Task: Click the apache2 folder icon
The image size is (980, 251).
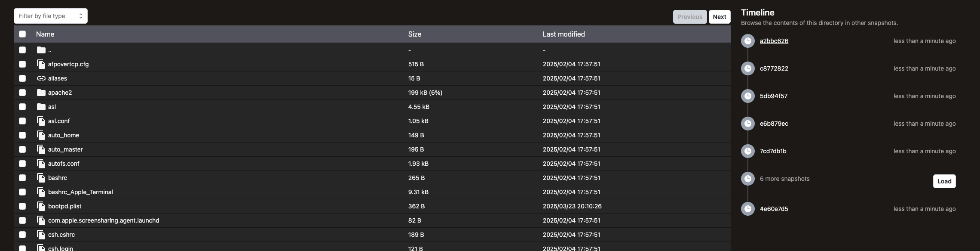Action: [x=41, y=93]
